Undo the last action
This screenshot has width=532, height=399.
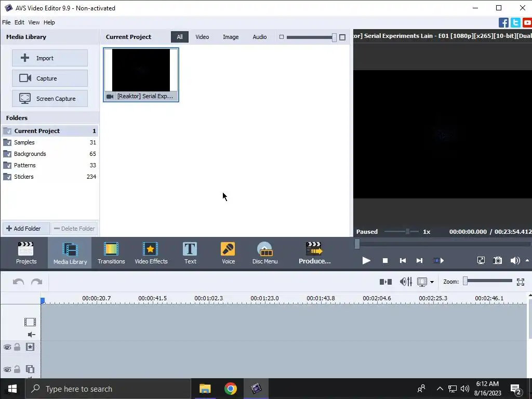[18, 282]
